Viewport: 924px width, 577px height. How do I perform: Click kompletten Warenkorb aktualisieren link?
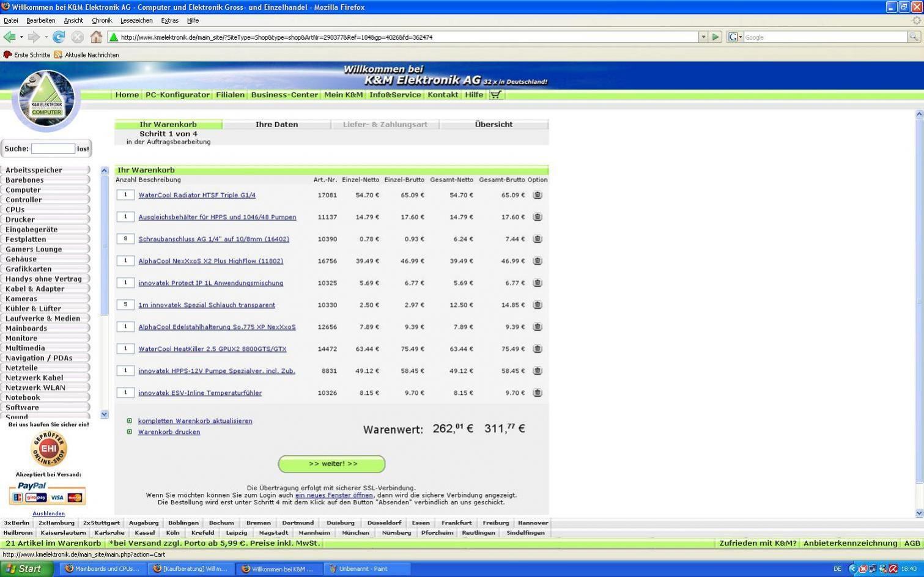click(195, 421)
